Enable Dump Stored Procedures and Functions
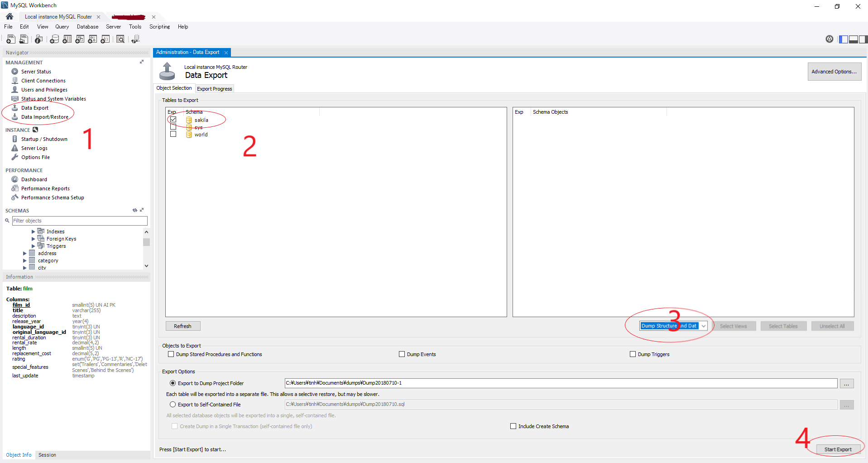This screenshot has height=463, width=868. click(171, 354)
